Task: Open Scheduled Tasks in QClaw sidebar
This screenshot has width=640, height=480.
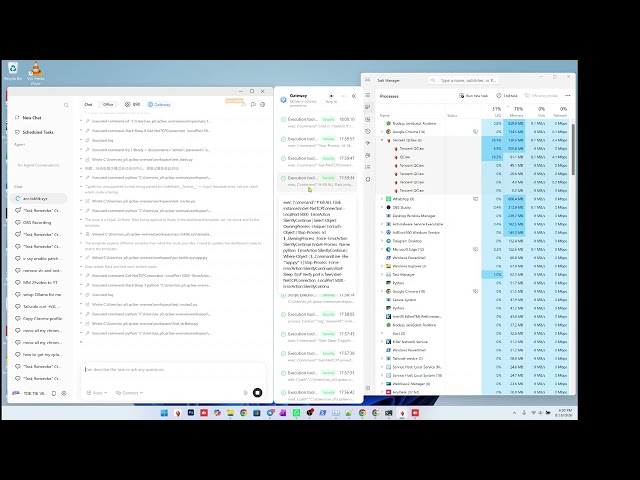Action: click(x=34, y=132)
